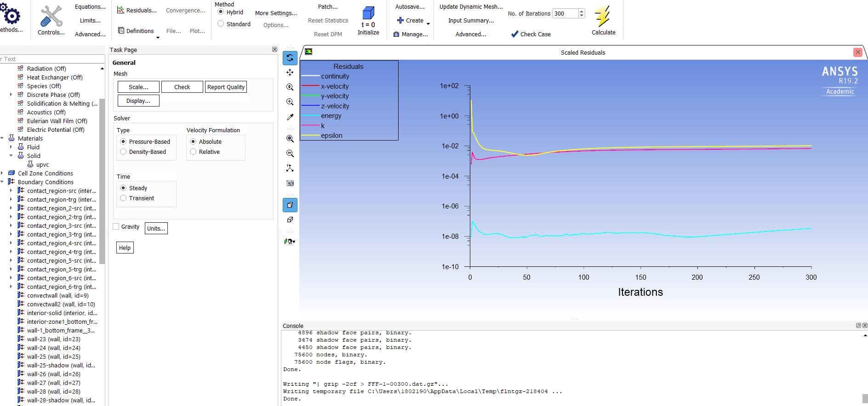The image size is (868, 406).
Task: Open solution Limits
Action: click(x=90, y=21)
